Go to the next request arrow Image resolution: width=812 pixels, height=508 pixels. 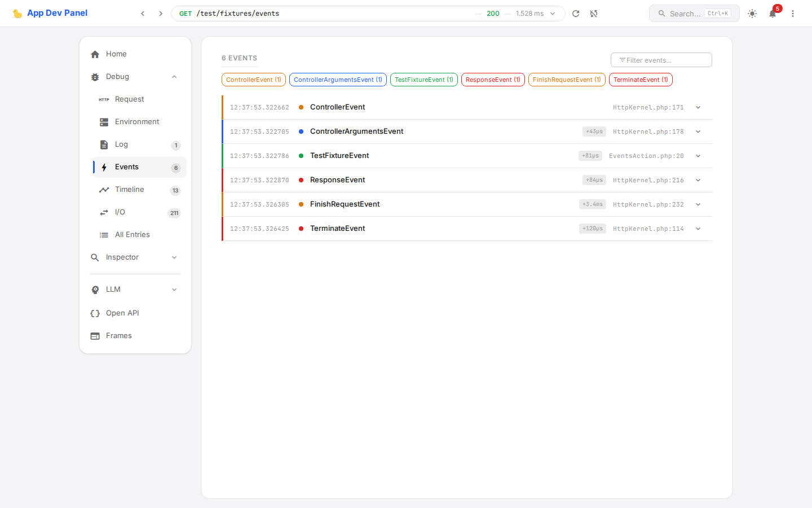click(x=161, y=14)
